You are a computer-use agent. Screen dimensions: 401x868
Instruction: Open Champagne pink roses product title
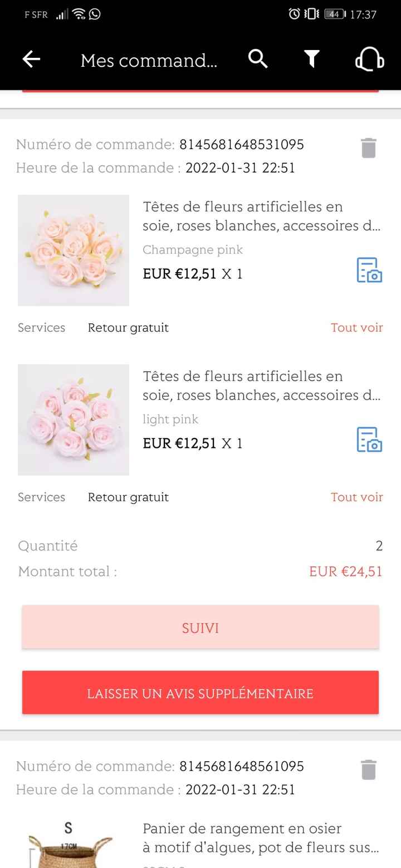coord(262,216)
